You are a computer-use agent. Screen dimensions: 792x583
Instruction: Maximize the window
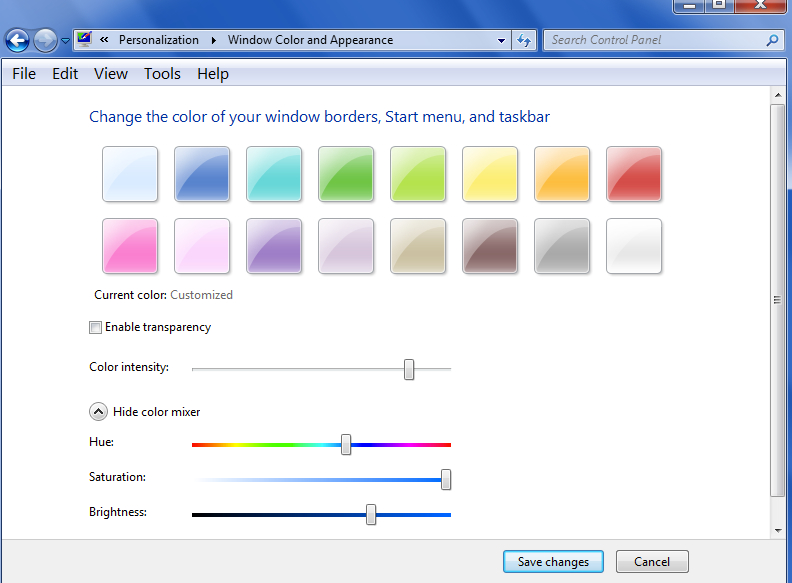[719, 6]
